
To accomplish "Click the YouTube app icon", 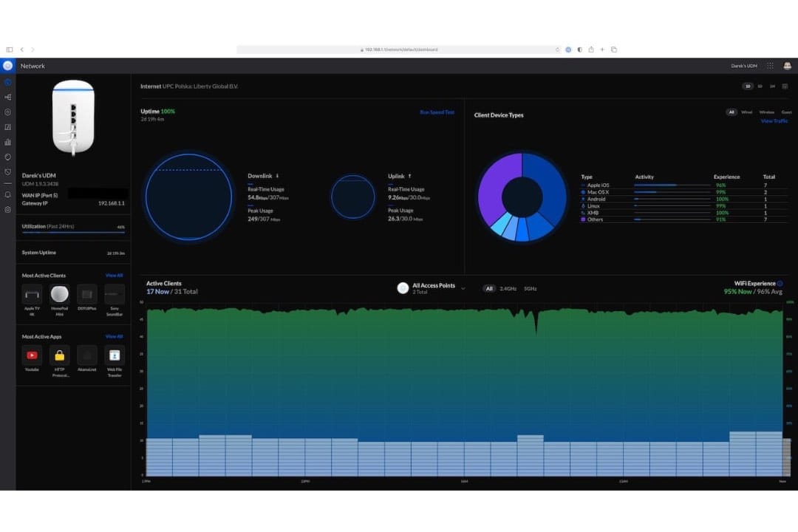I will click(33, 355).
